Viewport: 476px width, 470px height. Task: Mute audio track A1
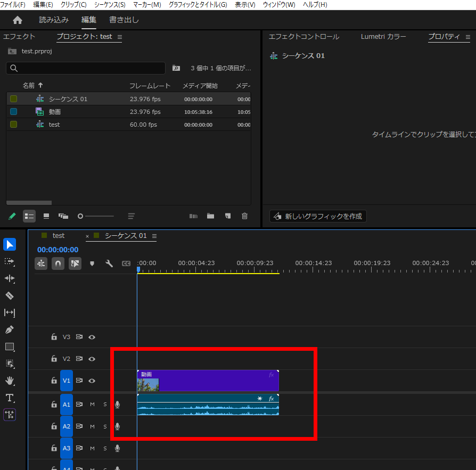pos(92,405)
